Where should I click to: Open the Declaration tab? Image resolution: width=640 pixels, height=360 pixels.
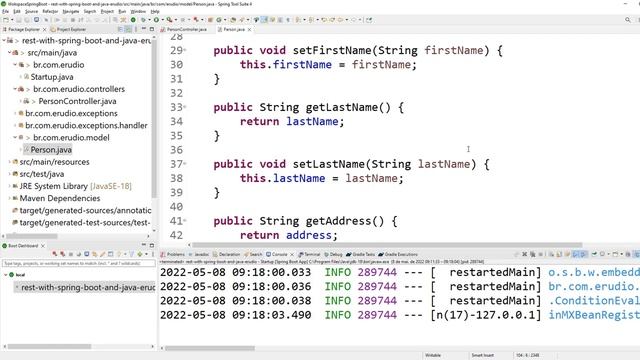point(227,254)
